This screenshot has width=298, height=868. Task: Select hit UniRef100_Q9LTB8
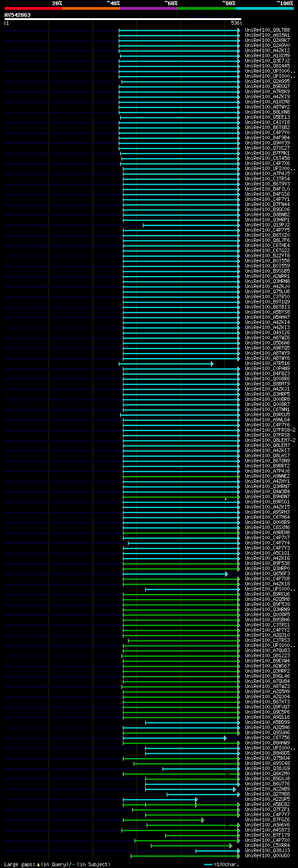point(267,30)
